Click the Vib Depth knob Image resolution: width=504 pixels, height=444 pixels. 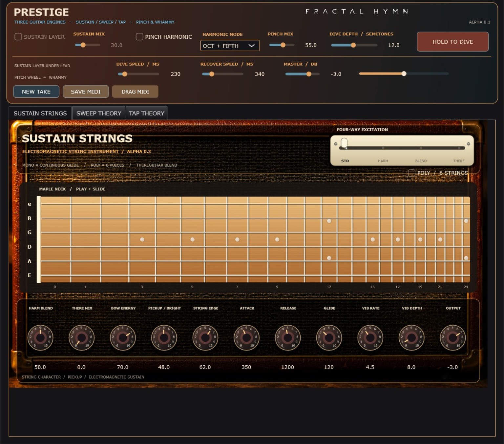point(411,337)
